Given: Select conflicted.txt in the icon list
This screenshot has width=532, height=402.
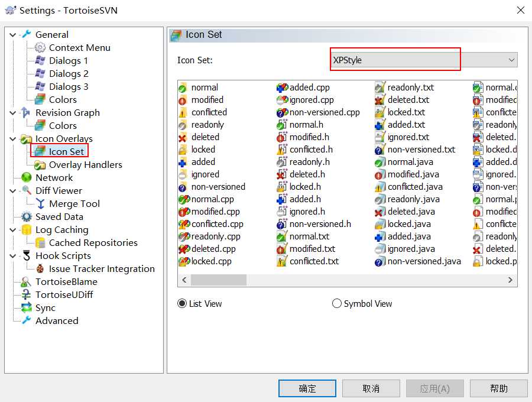Looking at the screenshot, I should (314, 261).
